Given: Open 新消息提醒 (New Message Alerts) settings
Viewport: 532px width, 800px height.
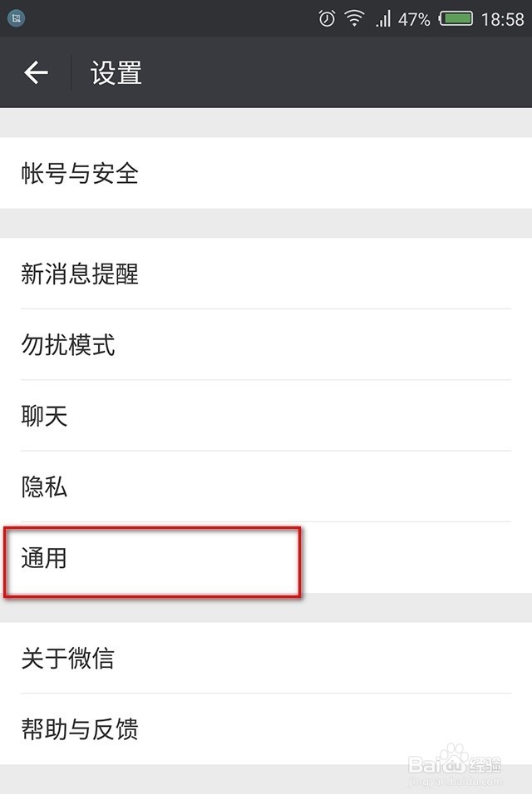Looking at the screenshot, I should click(x=80, y=274).
